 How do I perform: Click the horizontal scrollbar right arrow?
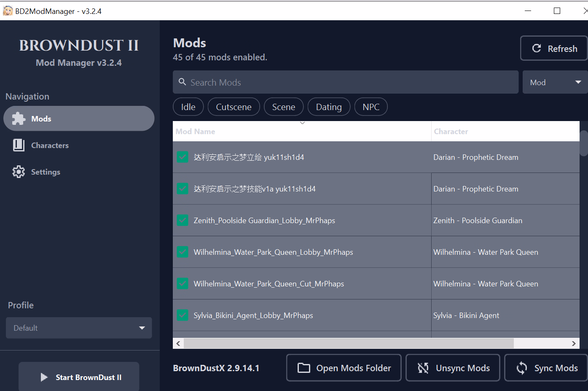574,343
